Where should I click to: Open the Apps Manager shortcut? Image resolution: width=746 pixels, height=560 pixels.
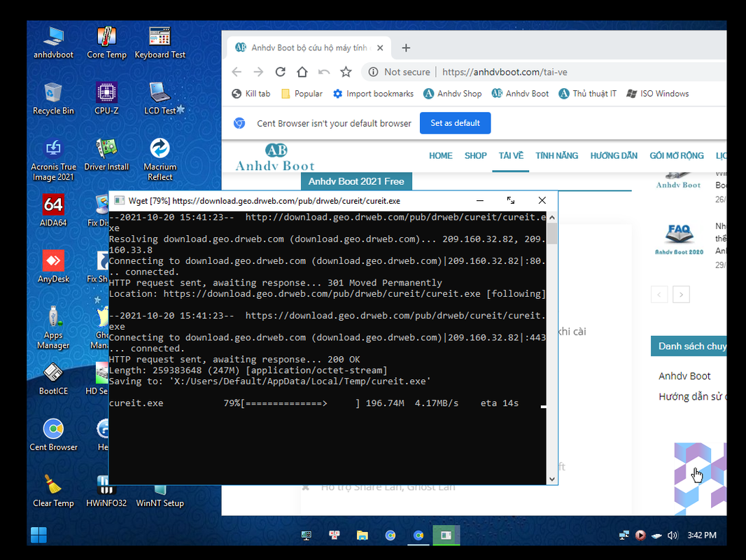(53, 328)
